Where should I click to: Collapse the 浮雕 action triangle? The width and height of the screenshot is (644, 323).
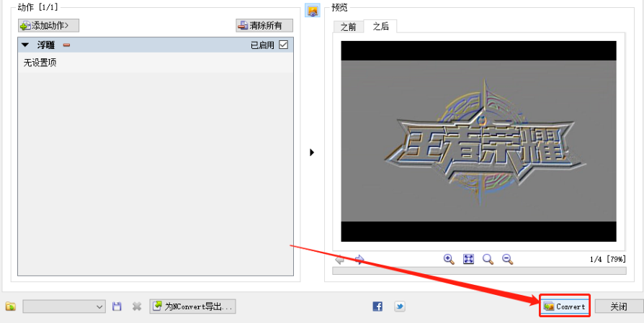coord(25,45)
